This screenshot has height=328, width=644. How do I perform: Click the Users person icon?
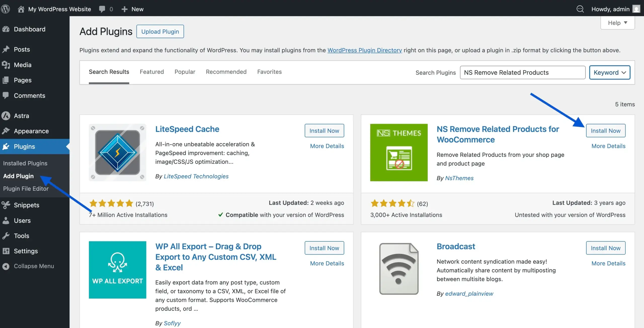pos(6,221)
